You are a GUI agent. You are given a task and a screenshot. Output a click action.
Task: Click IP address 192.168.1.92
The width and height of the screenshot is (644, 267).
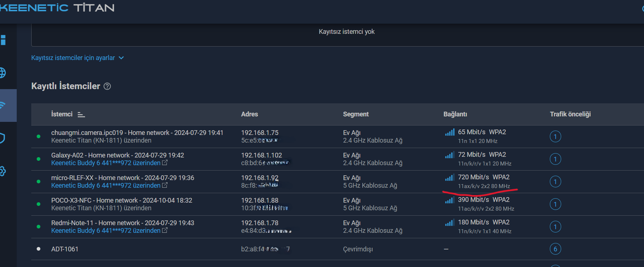coord(259,178)
